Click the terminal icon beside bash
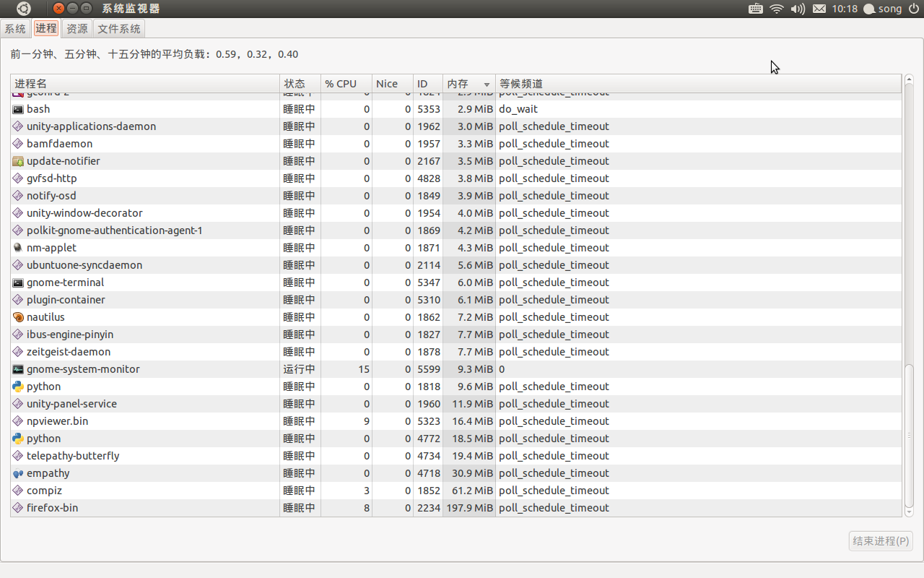924x578 pixels. [18, 109]
